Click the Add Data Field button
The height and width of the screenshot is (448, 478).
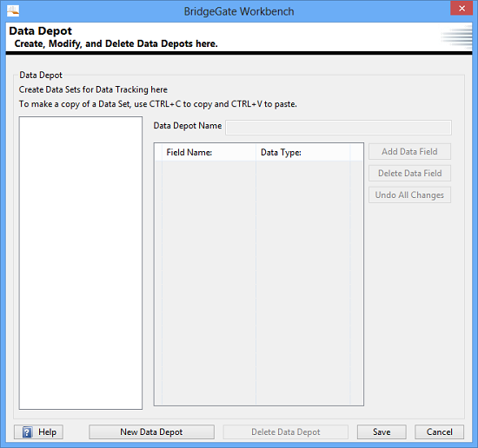(x=409, y=151)
